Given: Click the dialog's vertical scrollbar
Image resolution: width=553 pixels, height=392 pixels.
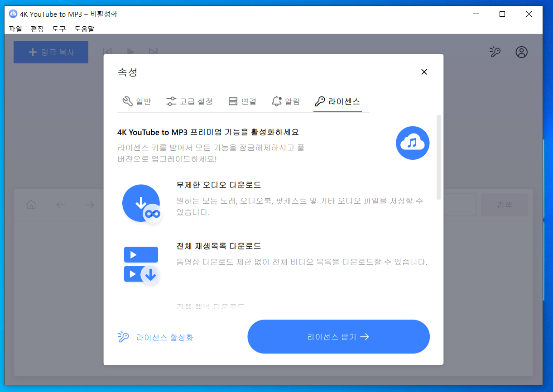Looking at the screenshot, I should point(438,157).
